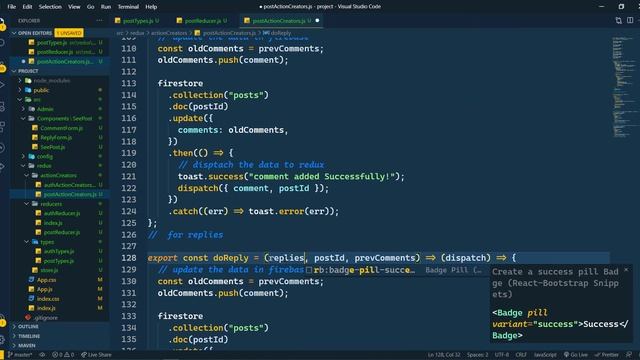Expand the config folder
This screenshot has width=640, height=360.
coord(23,156)
